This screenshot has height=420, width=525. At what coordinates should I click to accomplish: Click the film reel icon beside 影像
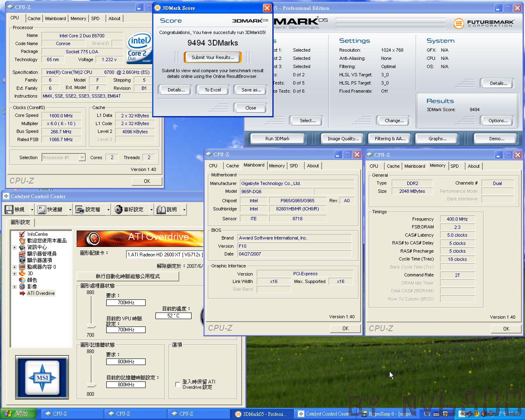pyautogui.click(x=22, y=287)
